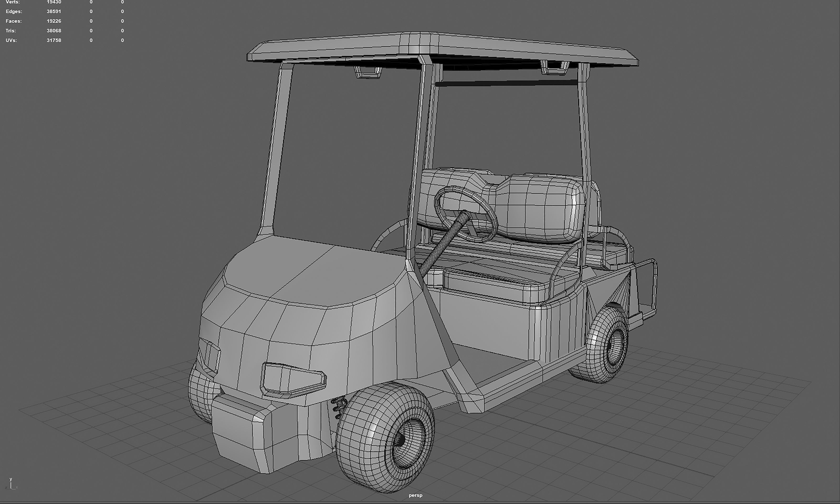Click the Faces label in the HUD
Viewport: 840px width, 504px height.
(14, 21)
